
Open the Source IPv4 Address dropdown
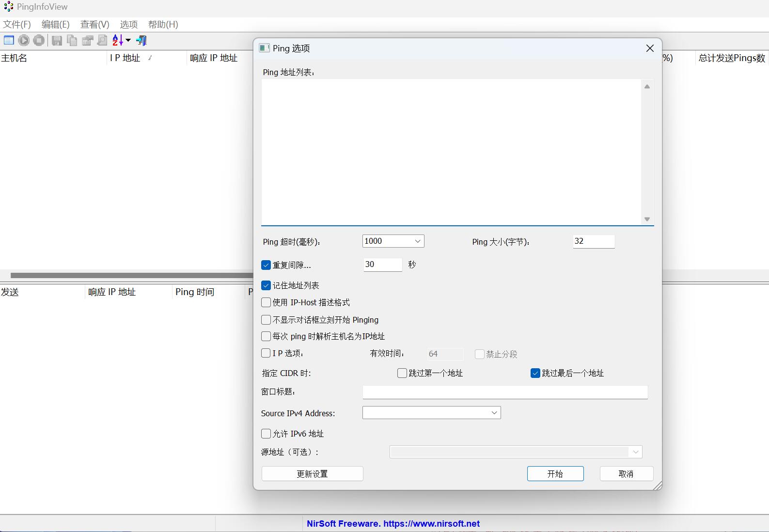point(494,413)
